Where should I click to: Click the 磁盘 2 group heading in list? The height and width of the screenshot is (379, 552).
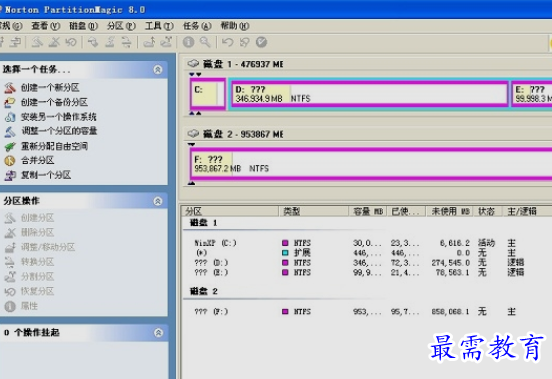(204, 291)
